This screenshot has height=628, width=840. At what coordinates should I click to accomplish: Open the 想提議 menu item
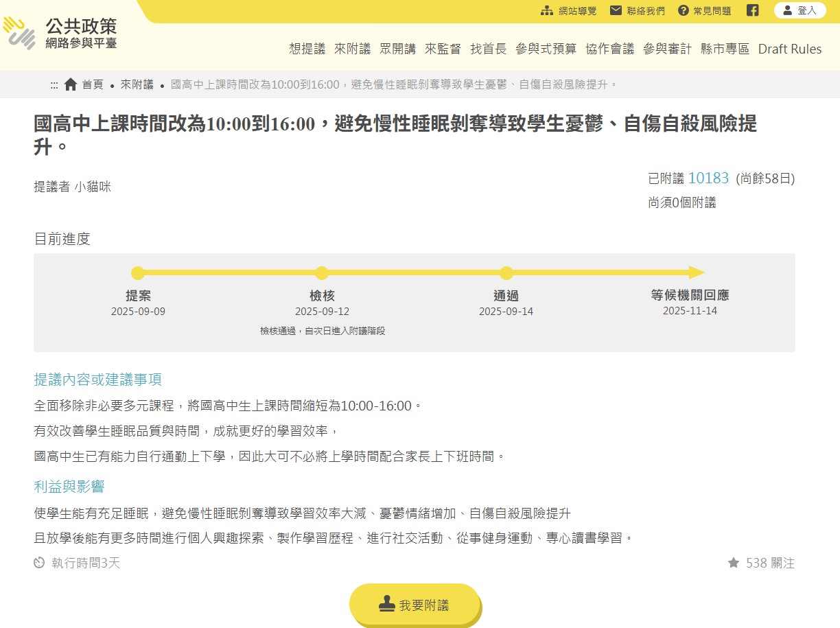click(x=307, y=49)
